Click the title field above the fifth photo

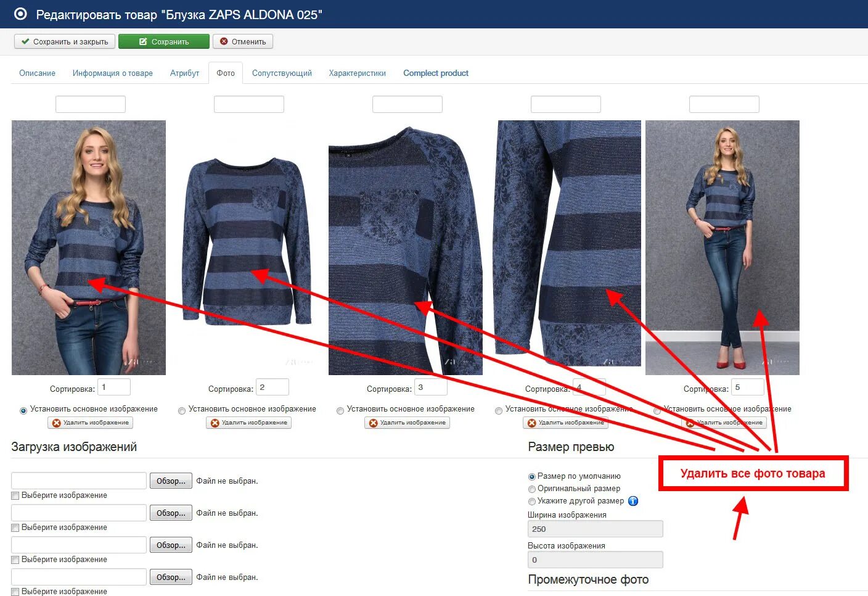click(724, 104)
